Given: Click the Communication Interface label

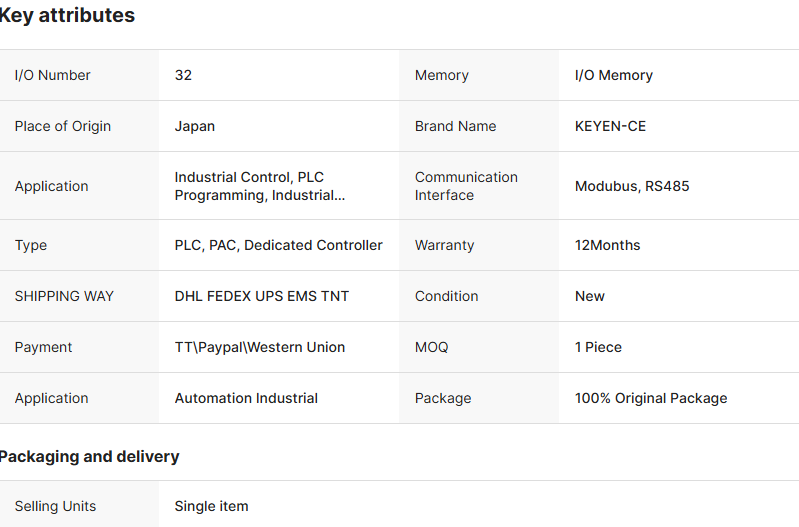Looking at the screenshot, I should 466,186.
